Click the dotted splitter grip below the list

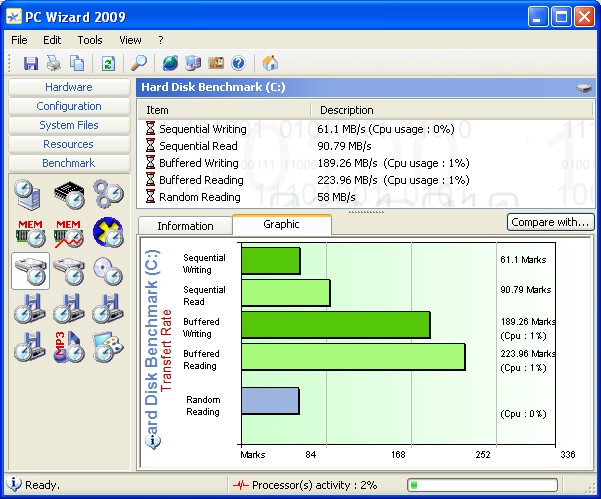(366, 212)
